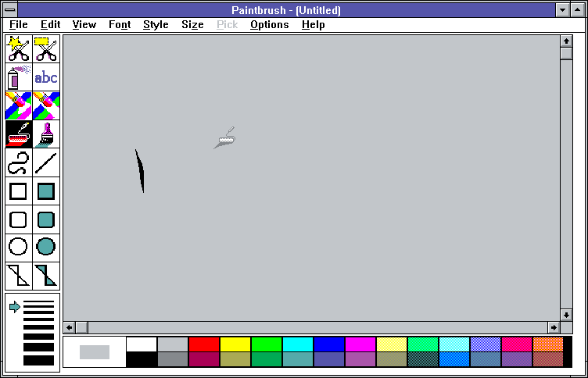Choose the bright yellow swatch
588x378 pixels.
click(235, 344)
